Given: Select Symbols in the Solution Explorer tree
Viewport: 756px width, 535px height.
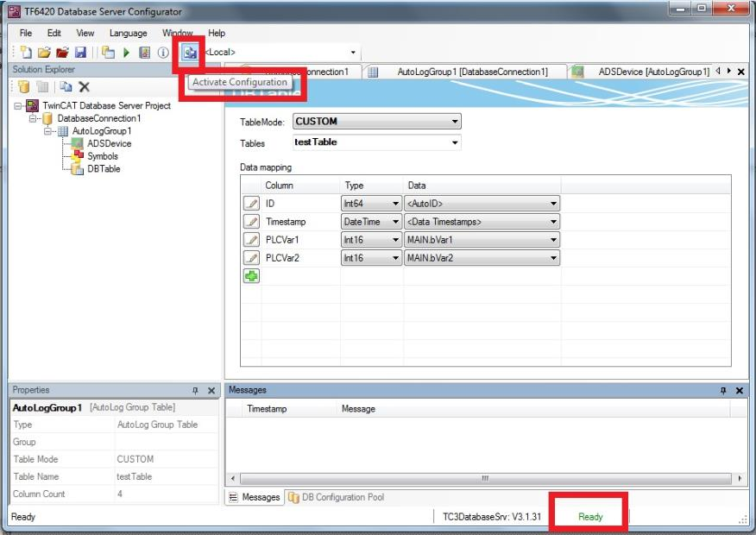Looking at the screenshot, I should pyautogui.click(x=102, y=155).
